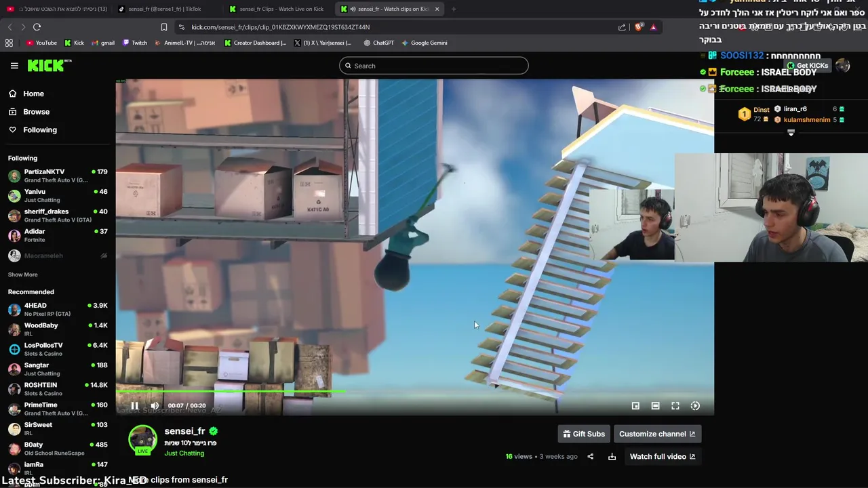Click Gift Subs button
Image resolution: width=868 pixels, height=488 pixels.
[x=584, y=434]
